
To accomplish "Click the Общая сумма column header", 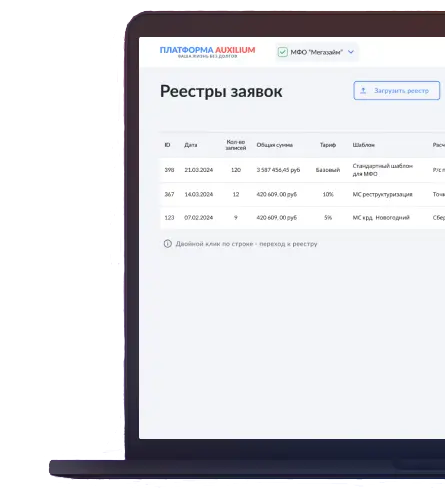I will [x=275, y=145].
